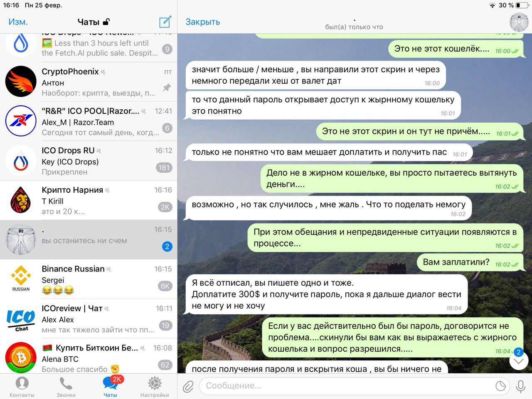
Task: Tap the microphone voice message icon
Action: pos(520,386)
